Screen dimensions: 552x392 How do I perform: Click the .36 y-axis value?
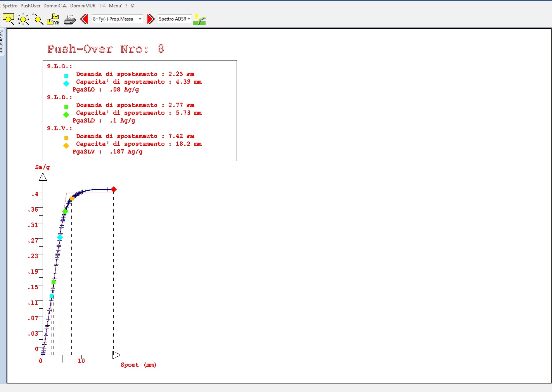tap(33, 210)
